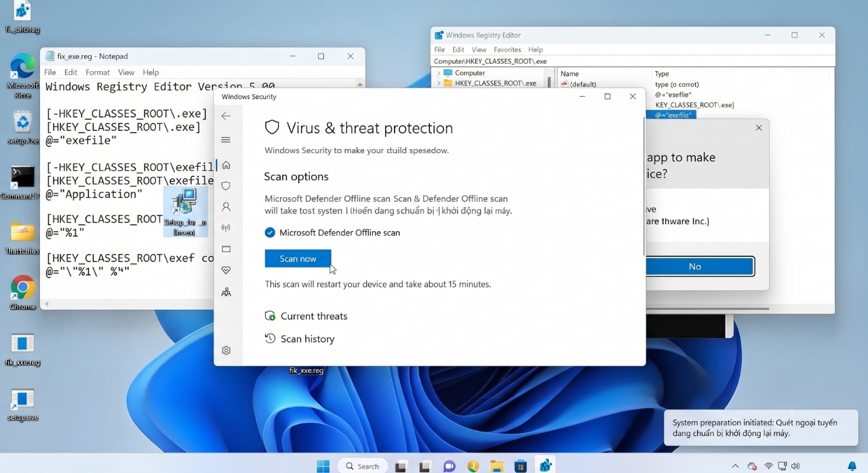Open Registry Editor Help menu
This screenshot has height=473, width=868.
pos(536,49)
